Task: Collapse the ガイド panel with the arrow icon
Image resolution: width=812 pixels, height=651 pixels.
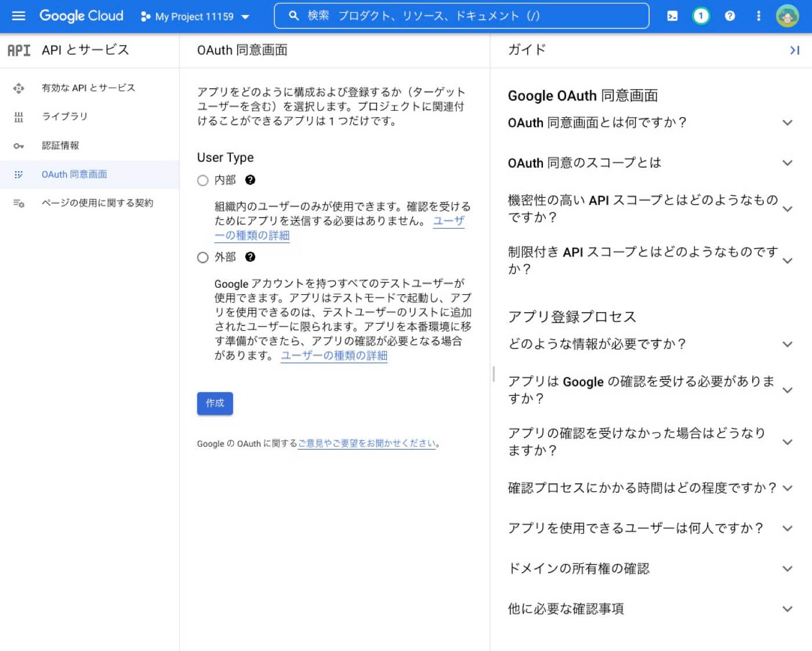Action: click(794, 50)
